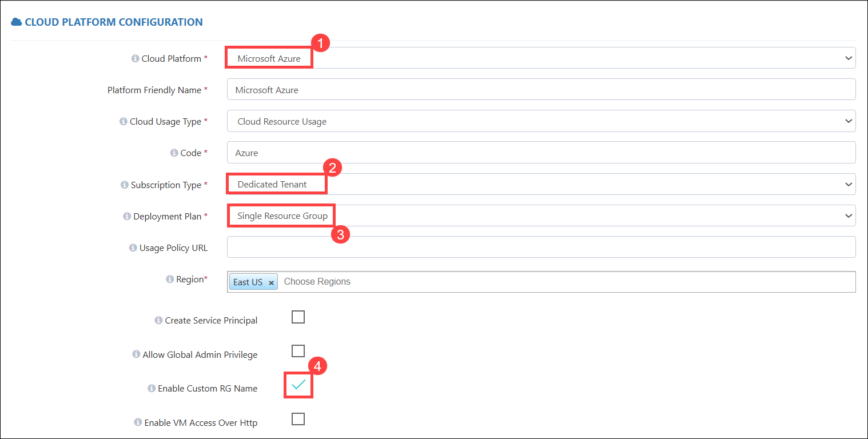Open the Cloud Platform dropdown
868x439 pixels.
pyautogui.click(x=541, y=58)
